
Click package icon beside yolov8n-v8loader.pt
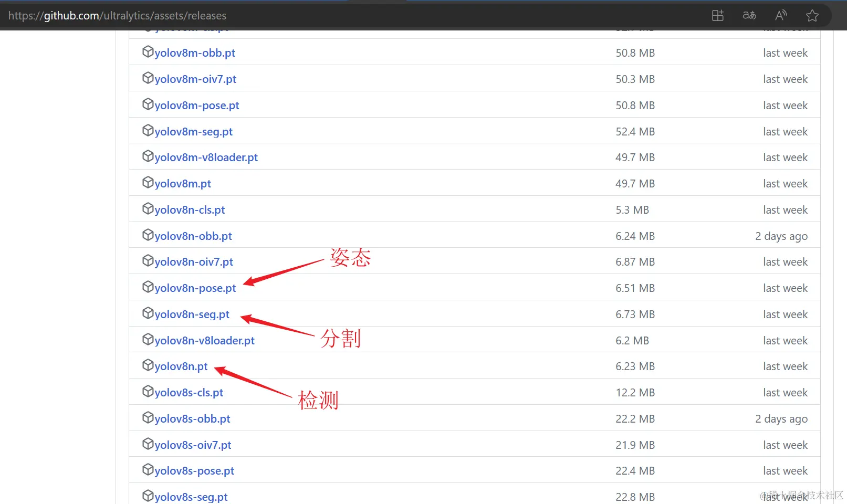point(148,339)
